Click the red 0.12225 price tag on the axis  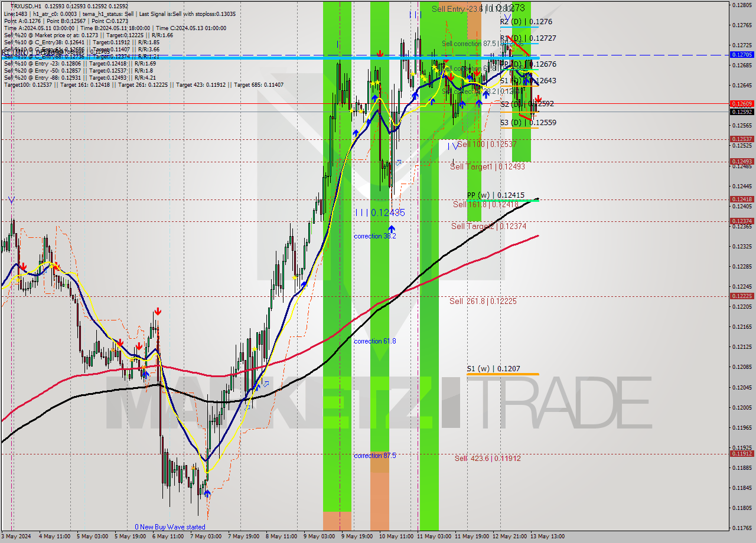click(x=742, y=296)
